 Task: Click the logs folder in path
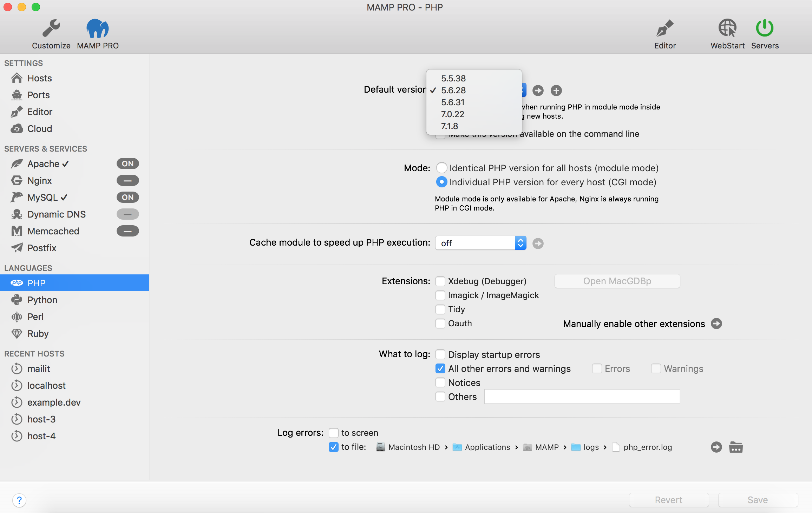(585, 447)
